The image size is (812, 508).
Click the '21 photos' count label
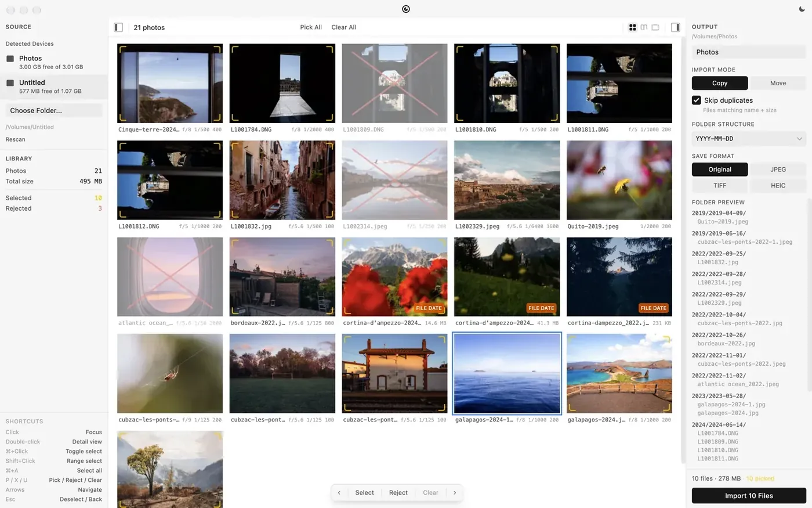pyautogui.click(x=149, y=27)
